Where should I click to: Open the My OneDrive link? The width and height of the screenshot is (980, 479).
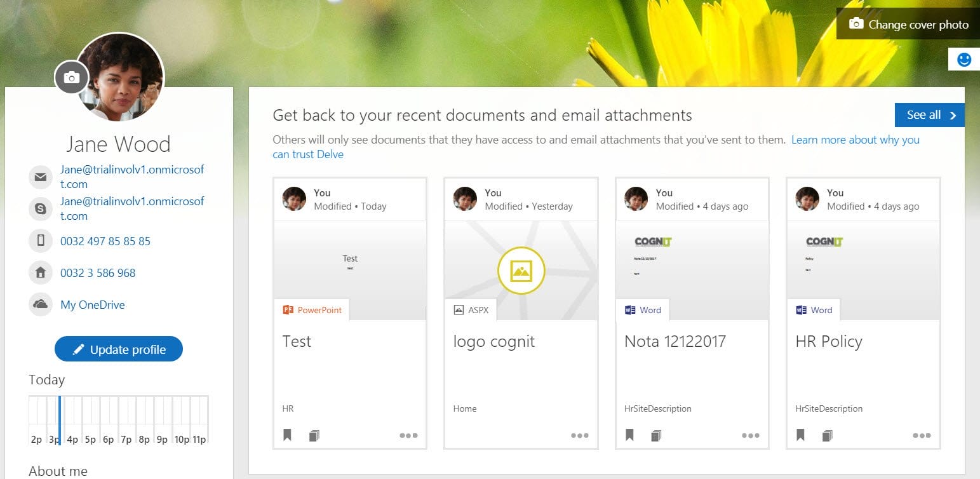tap(92, 305)
